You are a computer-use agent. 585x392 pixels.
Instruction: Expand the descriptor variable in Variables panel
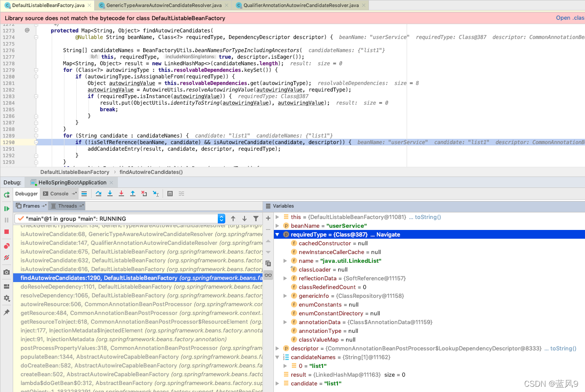277,348
